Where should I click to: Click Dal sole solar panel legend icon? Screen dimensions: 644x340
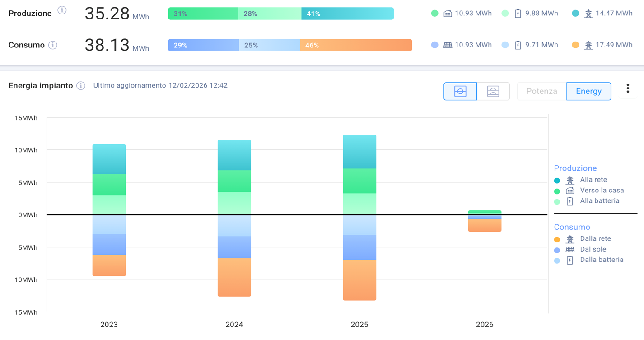pyautogui.click(x=570, y=249)
